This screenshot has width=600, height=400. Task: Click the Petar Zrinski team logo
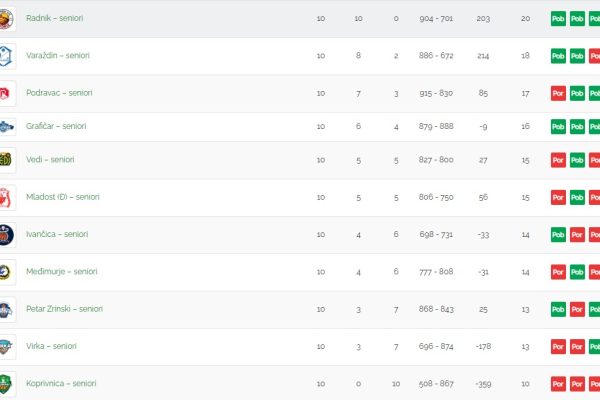(6, 310)
